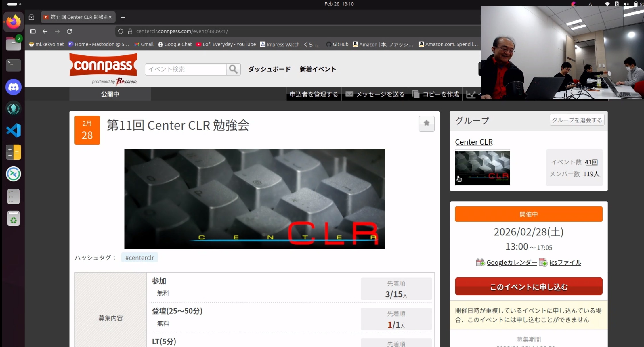The height and width of the screenshot is (347, 644).
Task: Open Discord from the dock
Action: pyautogui.click(x=13, y=87)
